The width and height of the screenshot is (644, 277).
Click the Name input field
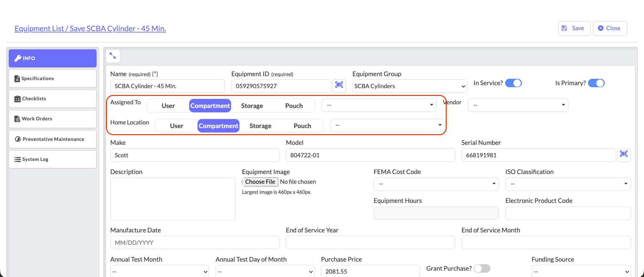[168, 86]
